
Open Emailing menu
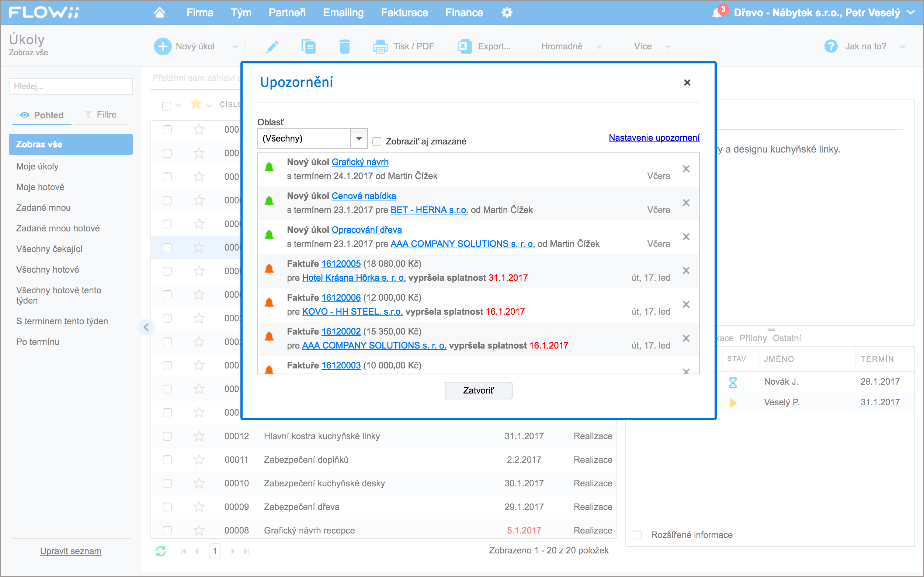(x=343, y=13)
